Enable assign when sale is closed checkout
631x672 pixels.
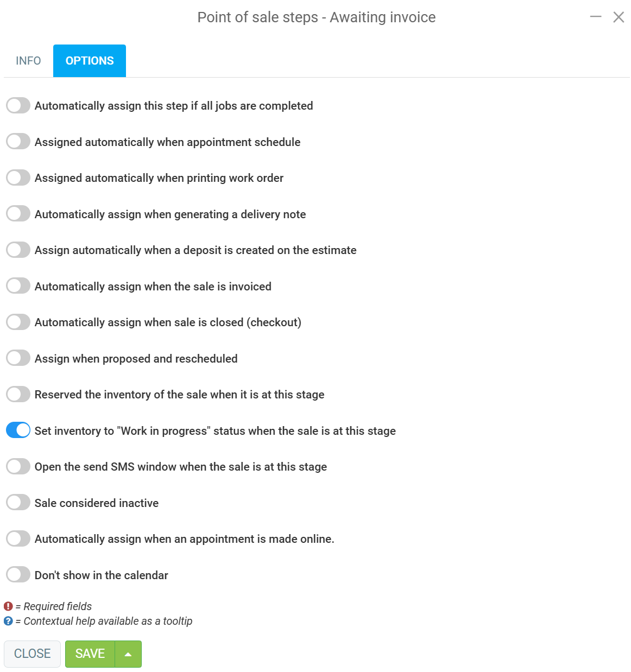coord(18,322)
